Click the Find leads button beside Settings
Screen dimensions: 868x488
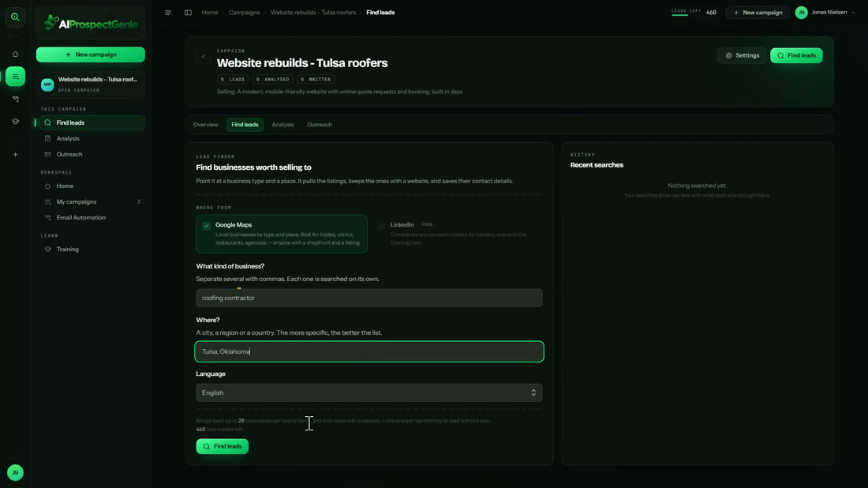click(x=796, y=55)
